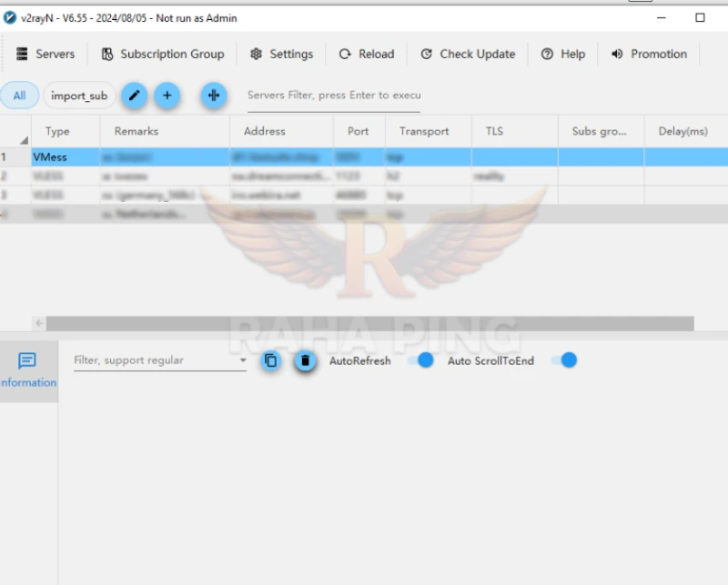Screen dimensions: 728x585
Task: Open the Settings menu
Action: point(281,55)
